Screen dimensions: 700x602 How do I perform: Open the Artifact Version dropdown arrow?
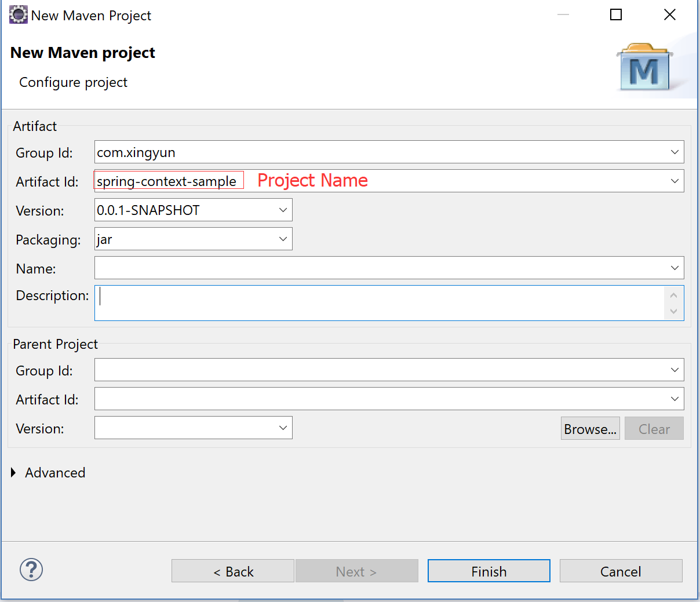pyautogui.click(x=283, y=210)
